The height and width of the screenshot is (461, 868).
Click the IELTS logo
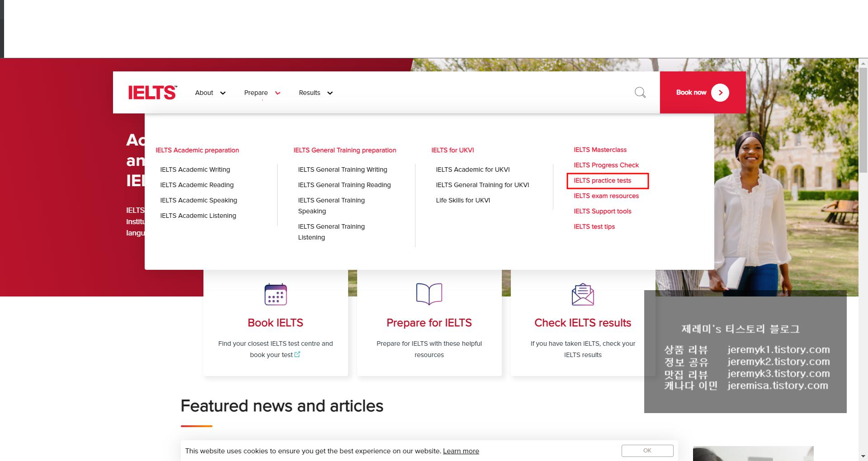pos(152,92)
